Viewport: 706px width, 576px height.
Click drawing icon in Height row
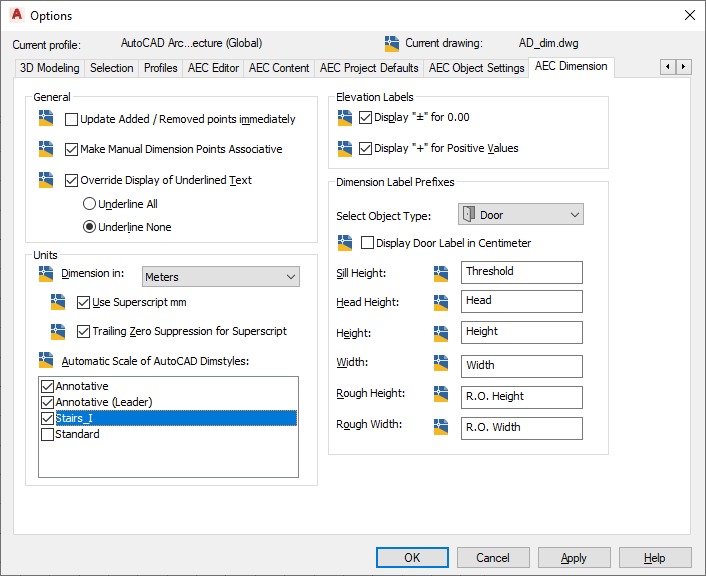441,334
